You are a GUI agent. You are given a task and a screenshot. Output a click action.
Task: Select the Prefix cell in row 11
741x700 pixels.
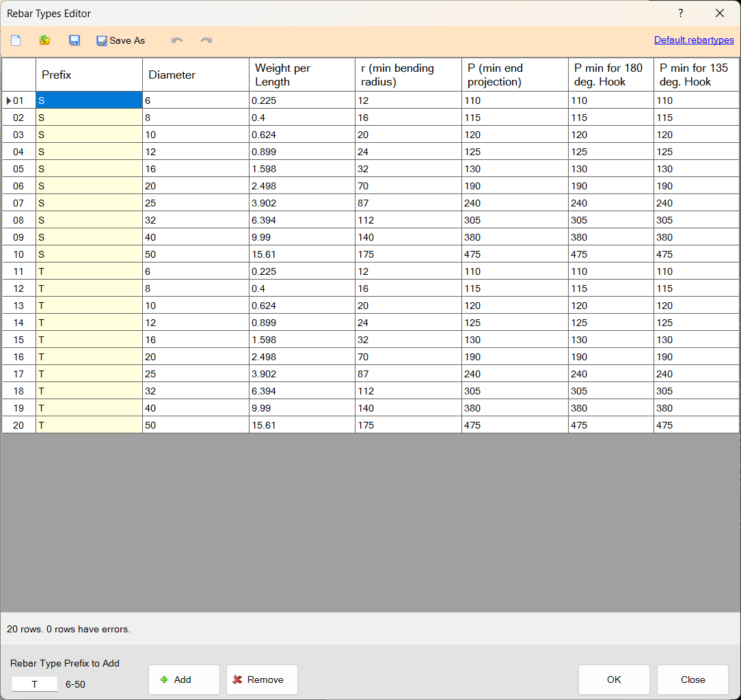pyautogui.click(x=89, y=271)
